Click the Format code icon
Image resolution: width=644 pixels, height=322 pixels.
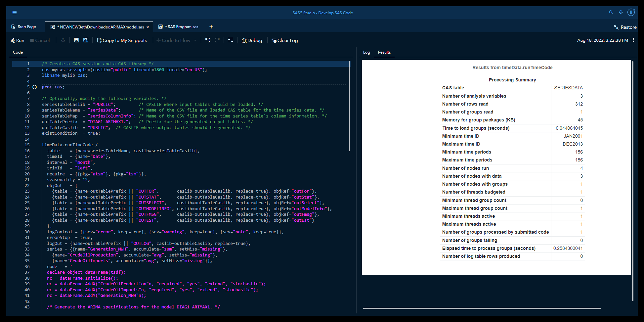231,40
